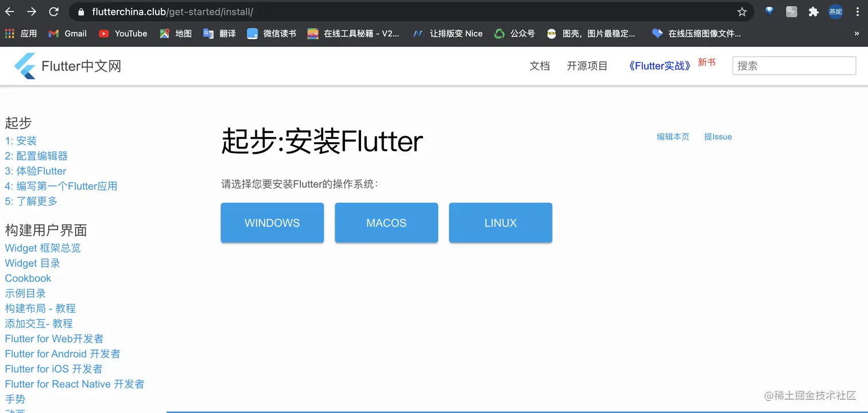868x413 pixels.
Task: Open the 让排版变 Nice bookmark
Action: [x=448, y=34]
